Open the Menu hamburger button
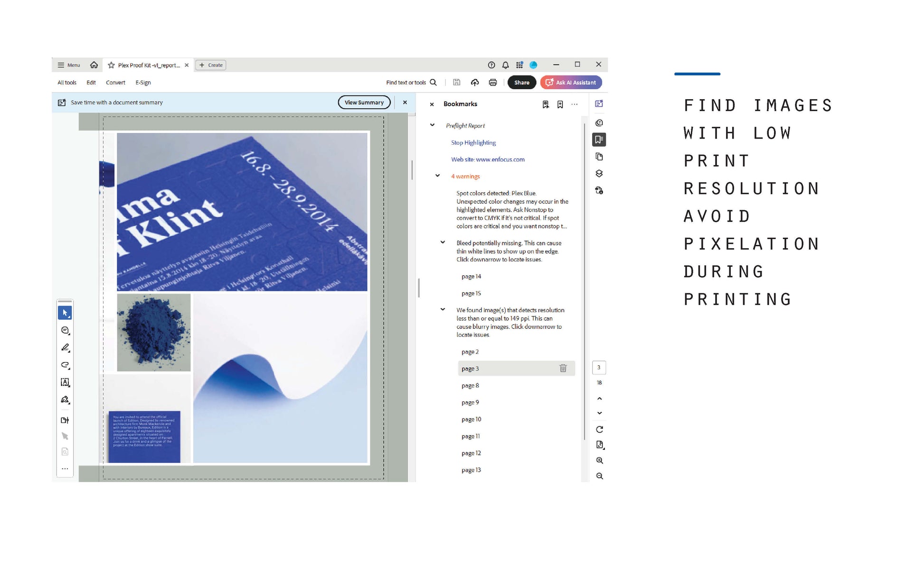Viewport: 924px width, 577px height. click(68, 65)
